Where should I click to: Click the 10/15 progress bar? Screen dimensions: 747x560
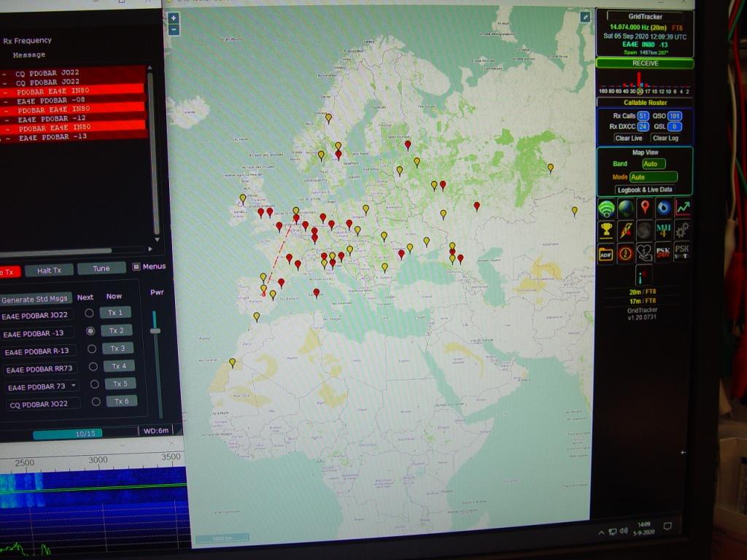pyautogui.click(x=68, y=434)
